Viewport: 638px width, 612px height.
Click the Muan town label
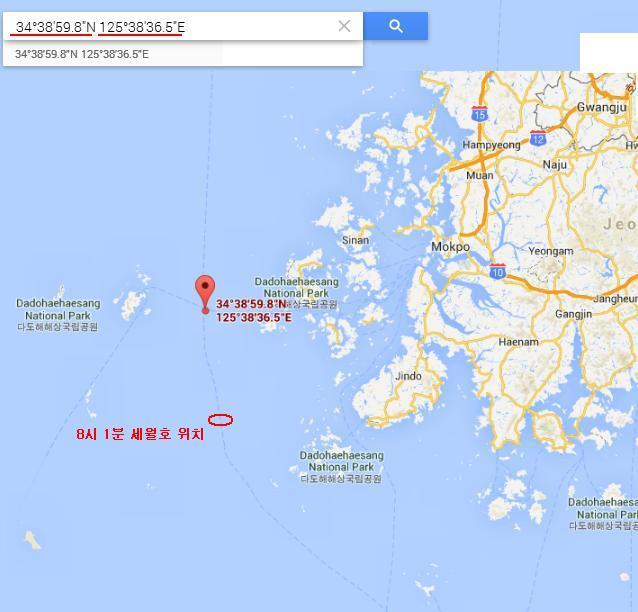coord(480,175)
